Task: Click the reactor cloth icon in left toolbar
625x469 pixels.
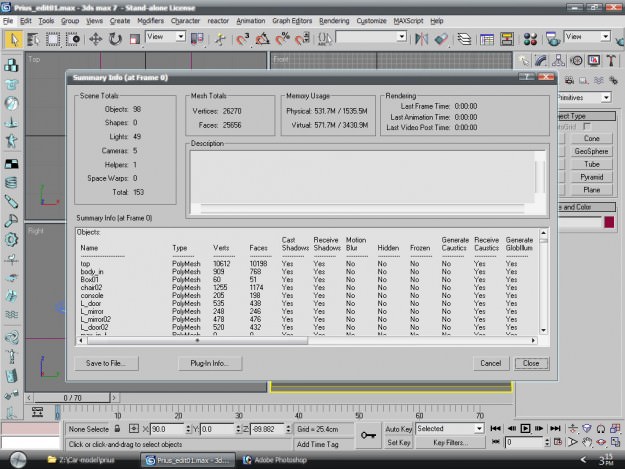Action: point(12,84)
